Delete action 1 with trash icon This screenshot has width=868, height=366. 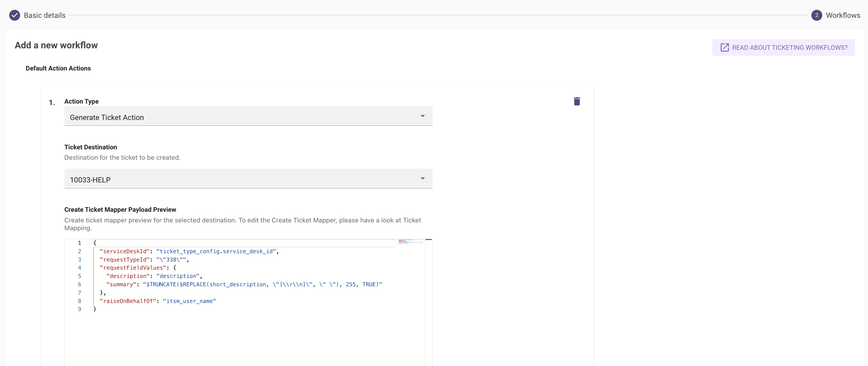tap(577, 102)
